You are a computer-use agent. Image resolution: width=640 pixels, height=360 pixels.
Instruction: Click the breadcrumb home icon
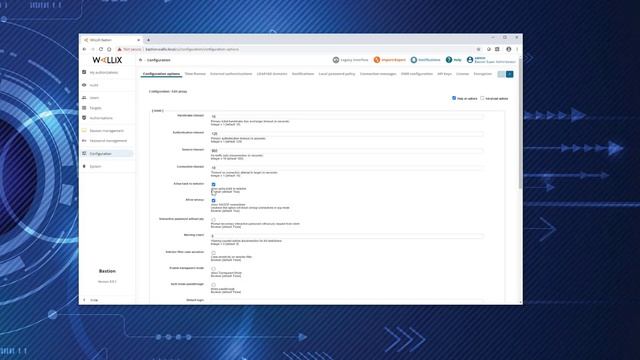coord(140,60)
